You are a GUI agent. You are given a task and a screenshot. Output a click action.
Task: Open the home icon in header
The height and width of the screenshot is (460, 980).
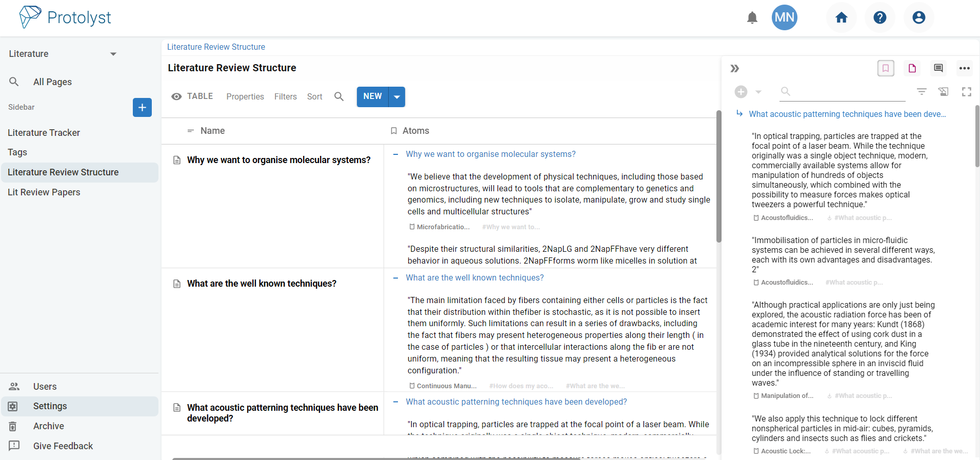point(841,18)
